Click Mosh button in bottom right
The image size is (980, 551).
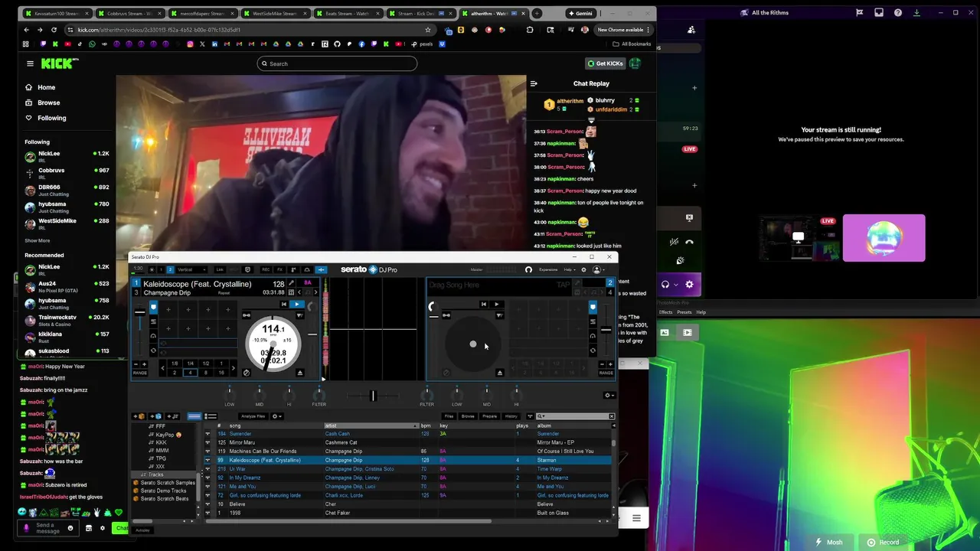click(x=828, y=543)
